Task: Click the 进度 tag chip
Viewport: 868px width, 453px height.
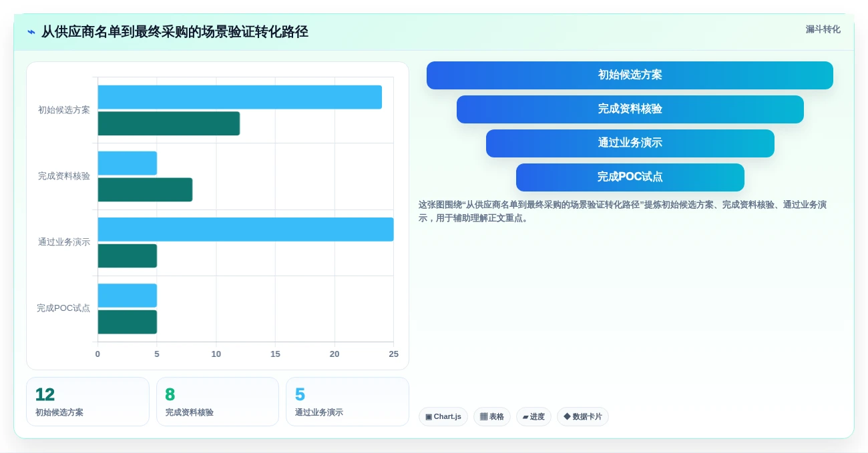Action: point(533,417)
